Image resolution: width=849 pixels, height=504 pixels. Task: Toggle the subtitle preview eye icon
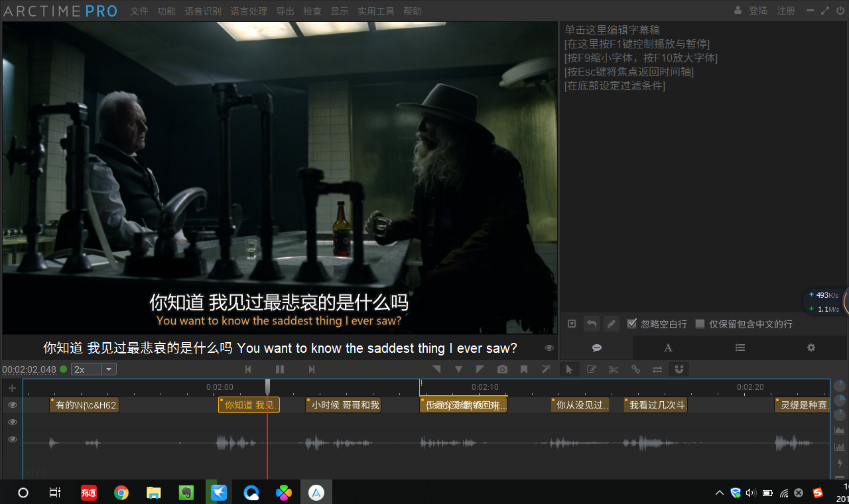coord(549,347)
